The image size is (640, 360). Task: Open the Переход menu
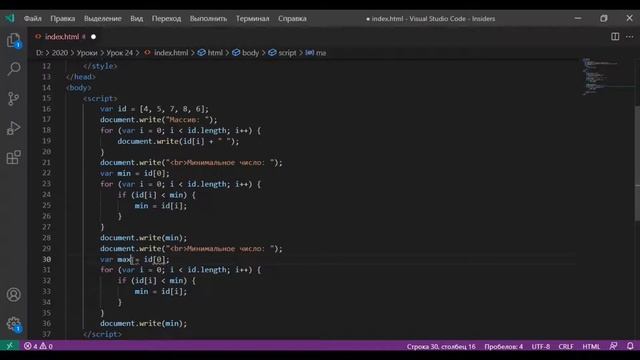(x=166, y=19)
